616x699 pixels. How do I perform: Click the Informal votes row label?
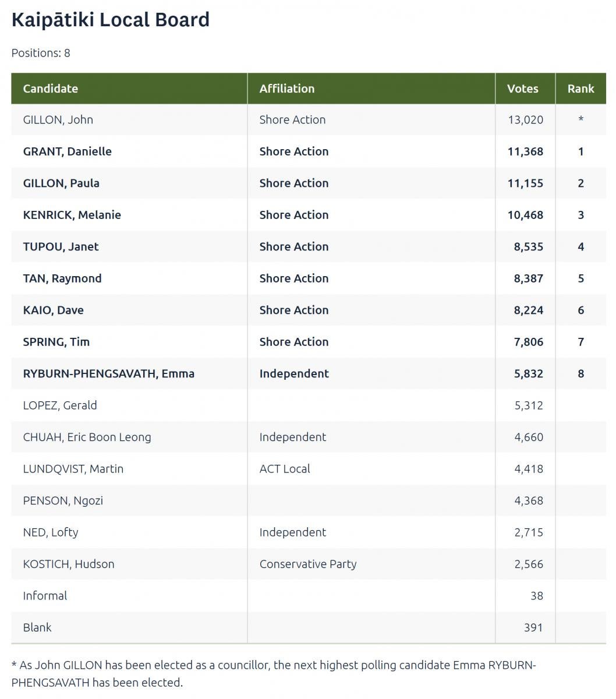tap(45, 596)
